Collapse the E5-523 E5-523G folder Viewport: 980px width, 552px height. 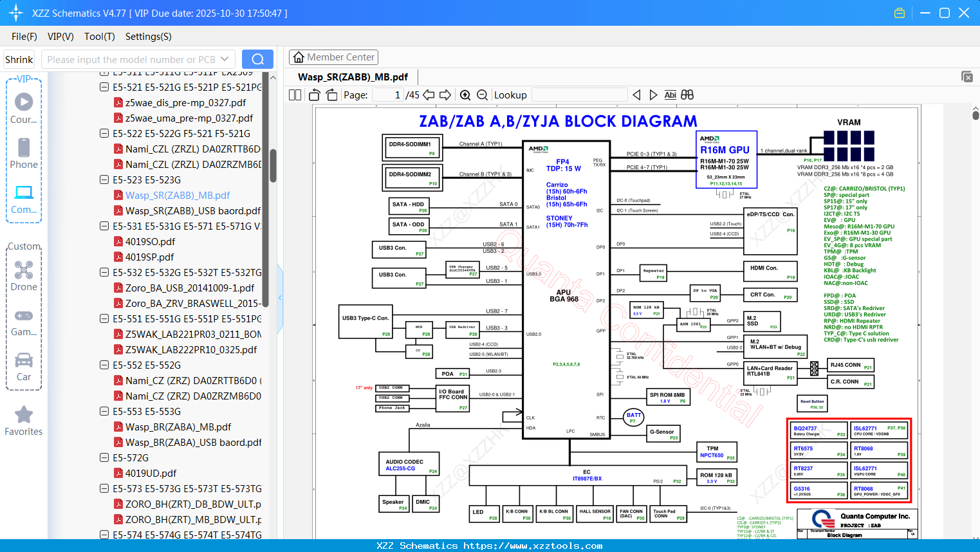click(104, 179)
